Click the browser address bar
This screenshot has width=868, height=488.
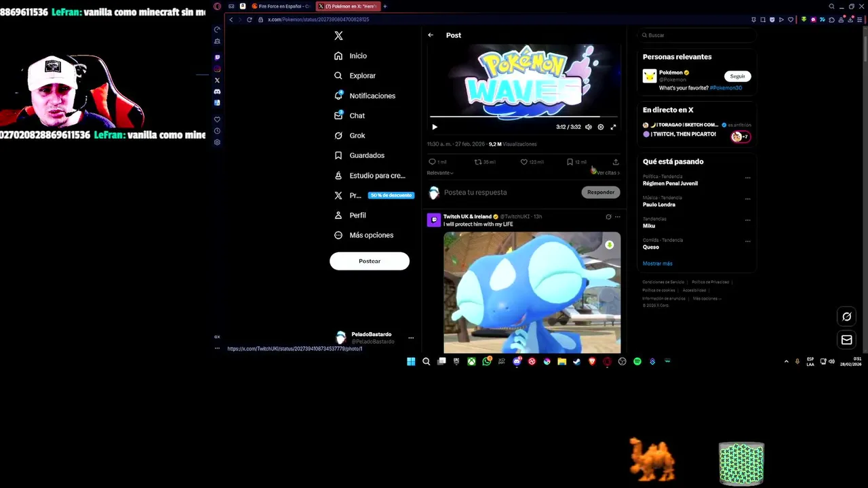click(502, 20)
